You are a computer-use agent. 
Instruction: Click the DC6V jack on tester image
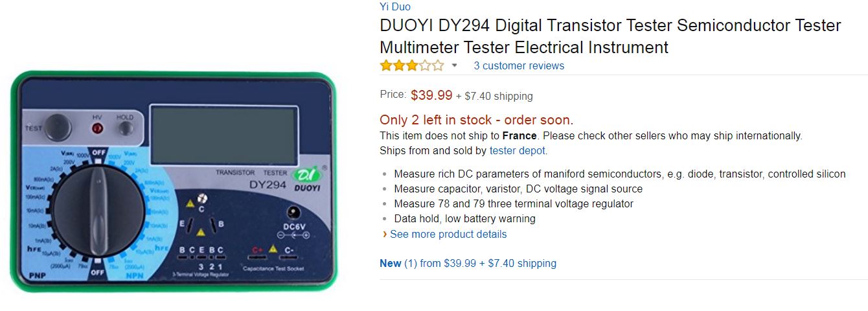pyautogui.click(x=295, y=213)
